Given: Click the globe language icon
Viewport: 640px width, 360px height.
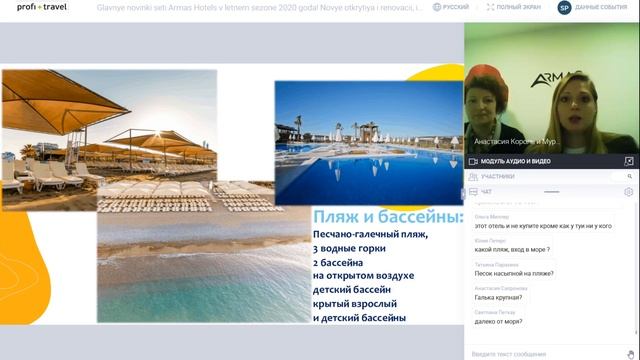Looking at the screenshot, I should pos(437,7).
